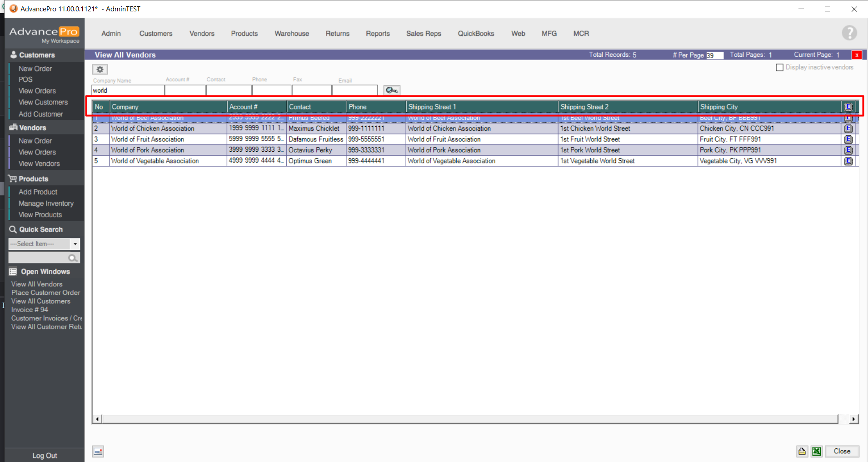Click the red X to close View All Vendors

coord(857,55)
